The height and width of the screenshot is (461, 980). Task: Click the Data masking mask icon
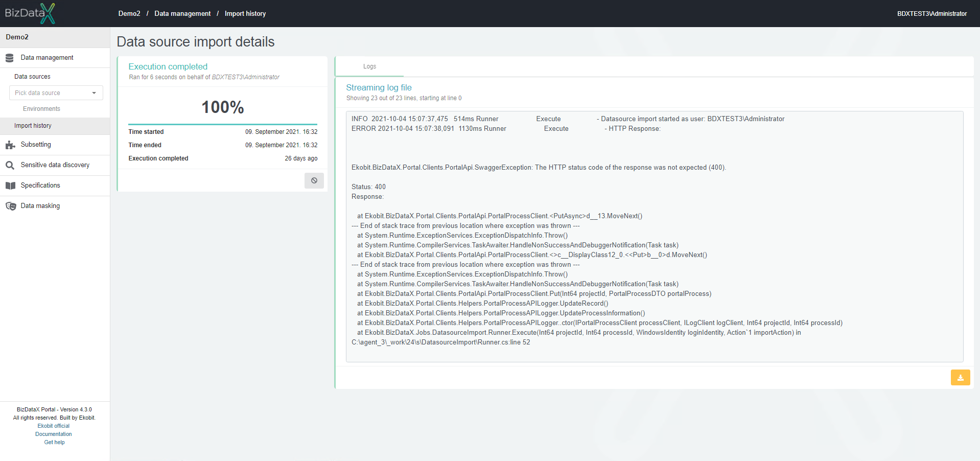pyautogui.click(x=11, y=206)
